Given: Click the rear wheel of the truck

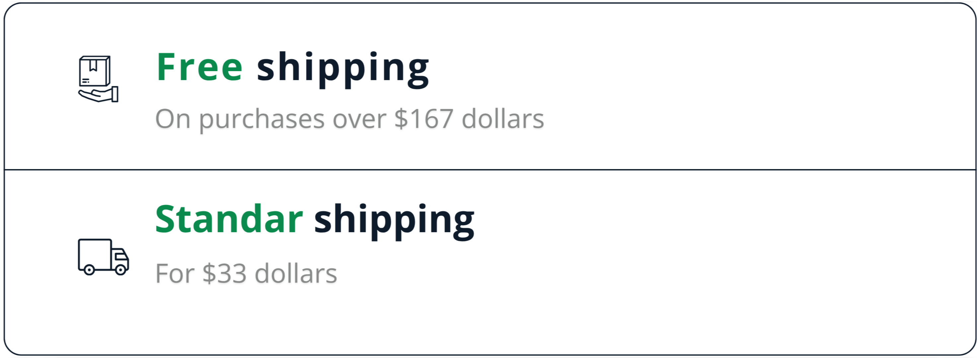Looking at the screenshot, I should pyautogui.click(x=89, y=270).
